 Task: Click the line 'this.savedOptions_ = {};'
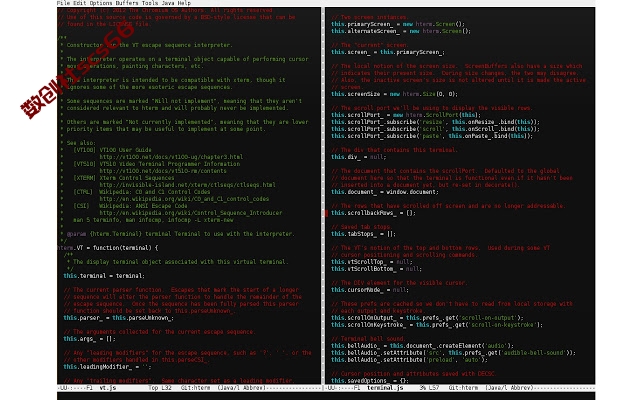(x=370, y=380)
